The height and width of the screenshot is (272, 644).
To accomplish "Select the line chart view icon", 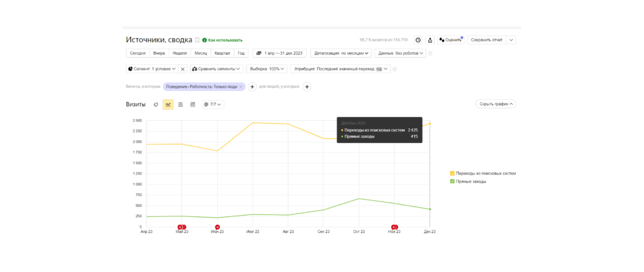I will (x=168, y=104).
